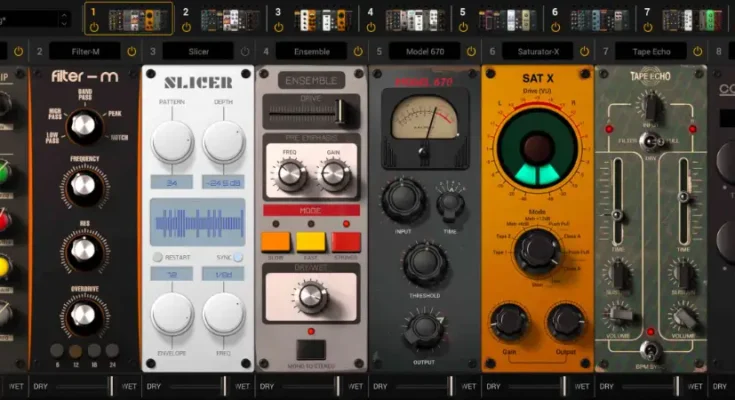This screenshot has height=400, width=735.
Task: Toggle the Slicer Sync switch
Action: pyautogui.click(x=239, y=257)
